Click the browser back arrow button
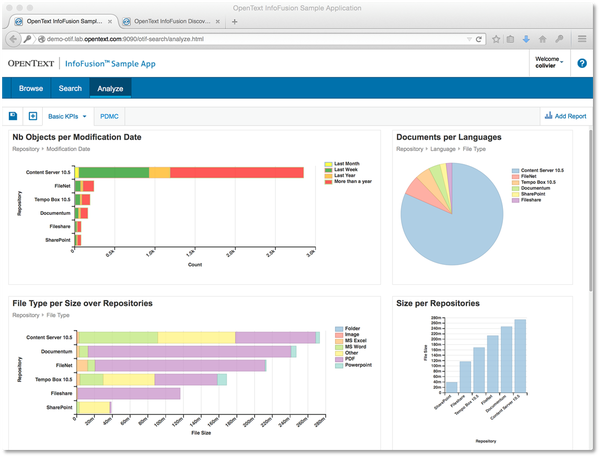Image resolution: width=600 pixels, height=457 pixels. pos(13,39)
